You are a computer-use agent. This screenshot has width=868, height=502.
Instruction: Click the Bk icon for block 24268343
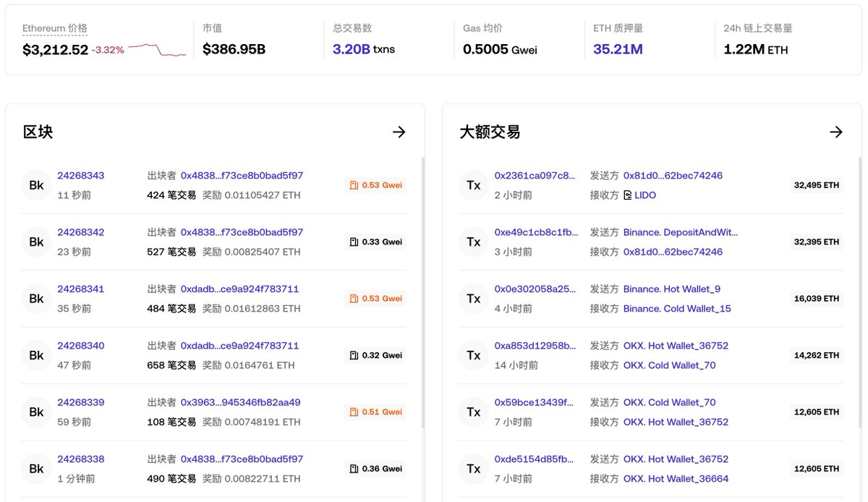click(x=36, y=185)
